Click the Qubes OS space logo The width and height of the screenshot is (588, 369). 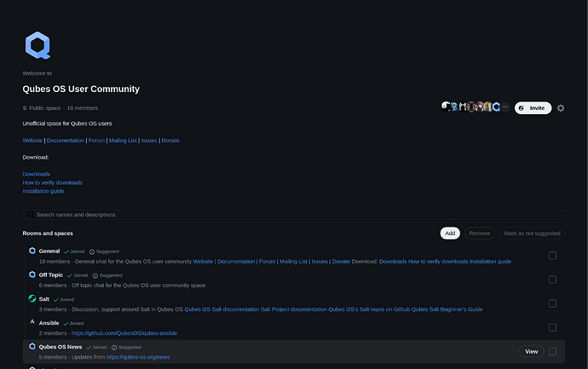coord(37,45)
